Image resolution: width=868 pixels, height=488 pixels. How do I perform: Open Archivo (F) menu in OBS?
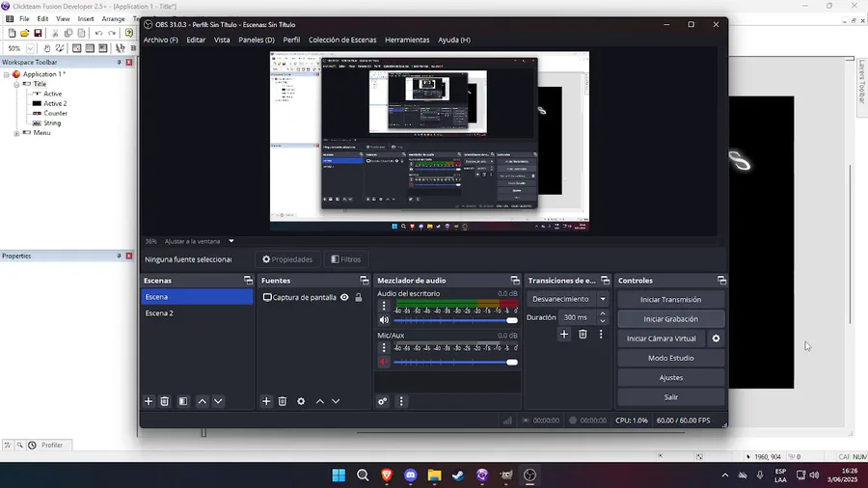coord(160,40)
